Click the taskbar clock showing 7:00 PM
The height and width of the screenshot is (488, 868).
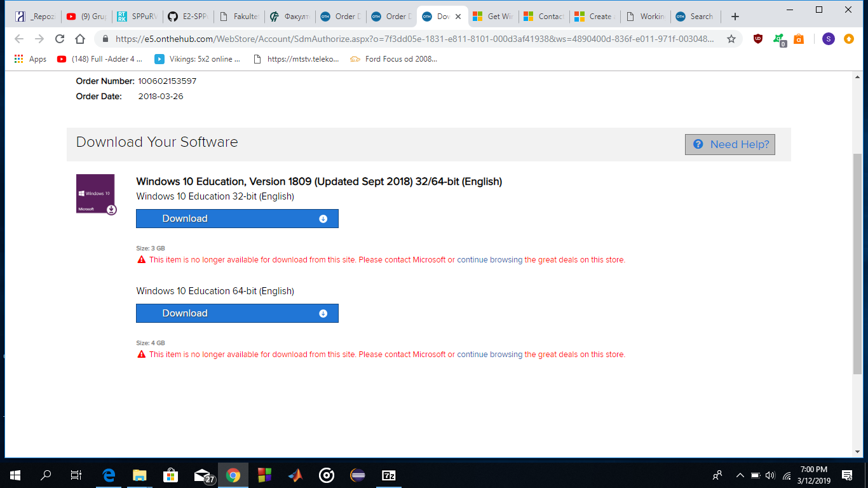[814, 475]
